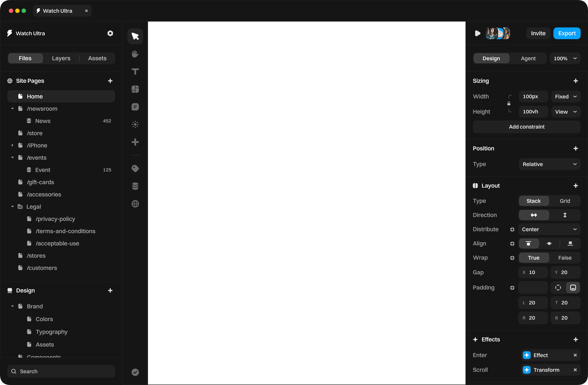
Task: Expand the /iPhone page tree
Action: point(12,145)
